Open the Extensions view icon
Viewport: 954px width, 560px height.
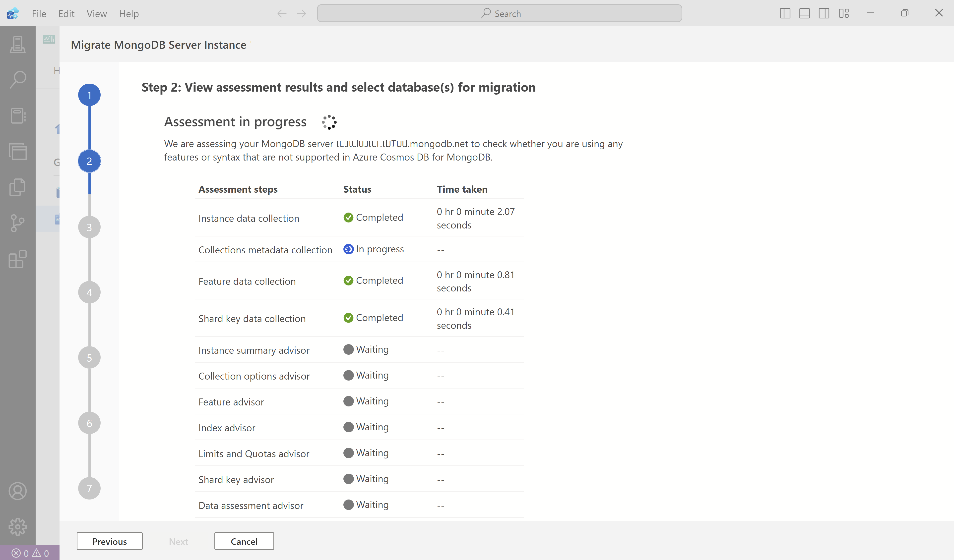[x=17, y=260]
